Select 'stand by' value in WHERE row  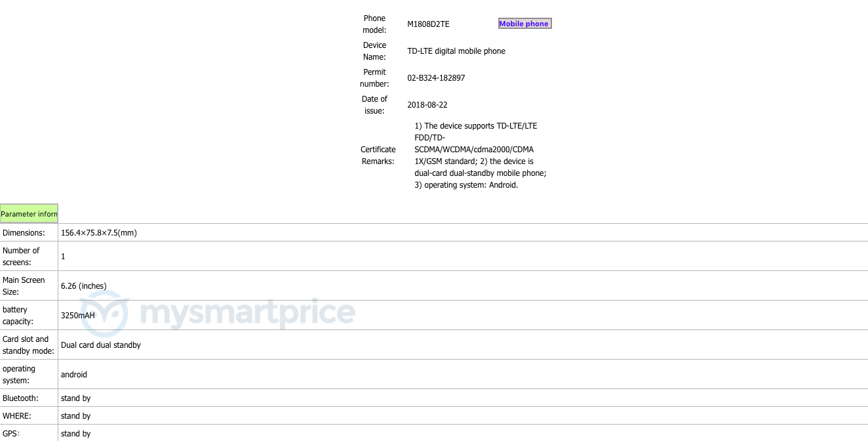(75, 416)
